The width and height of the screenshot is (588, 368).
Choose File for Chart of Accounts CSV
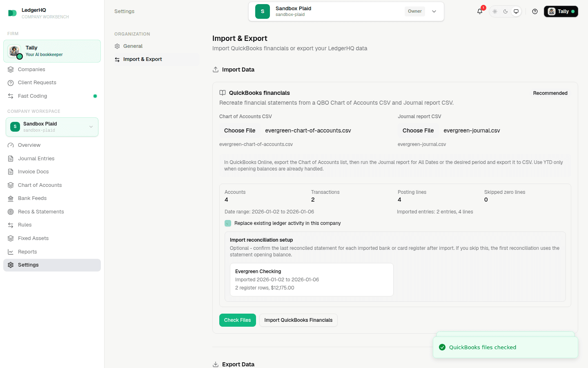[x=240, y=130]
